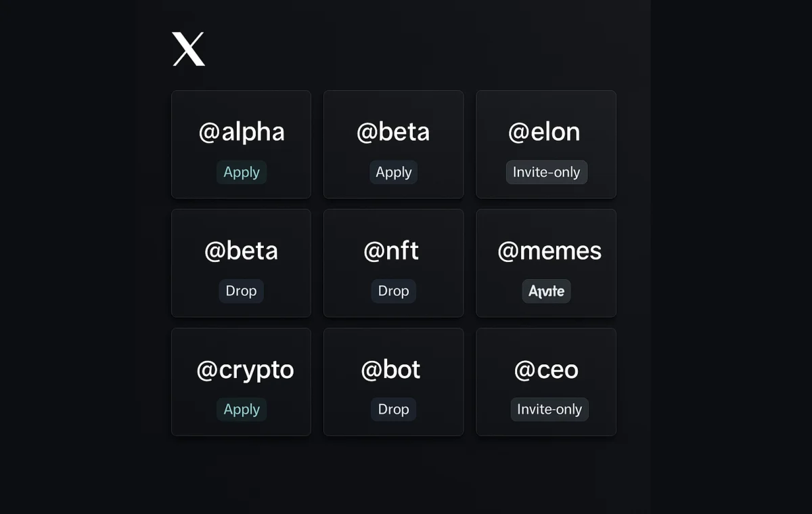Click the Invite-only badge on @ceo
The image size is (812, 514).
click(549, 409)
